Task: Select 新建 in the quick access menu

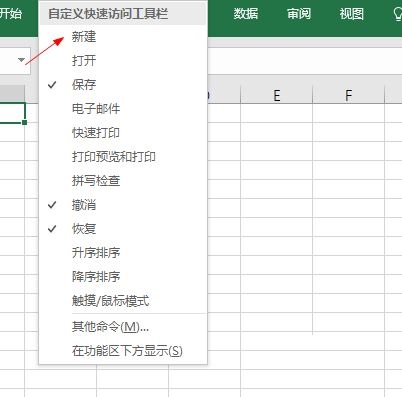Action: (x=123, y=37)
